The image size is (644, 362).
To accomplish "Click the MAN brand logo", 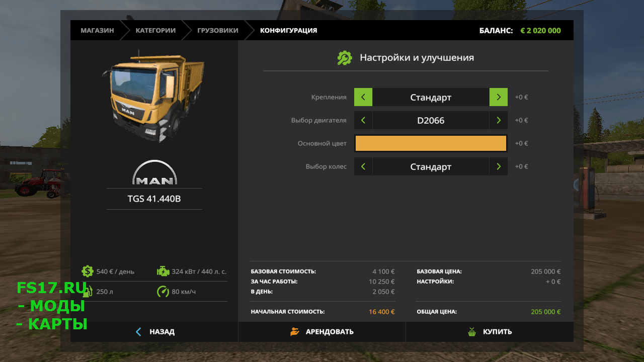I will [154, 173].
